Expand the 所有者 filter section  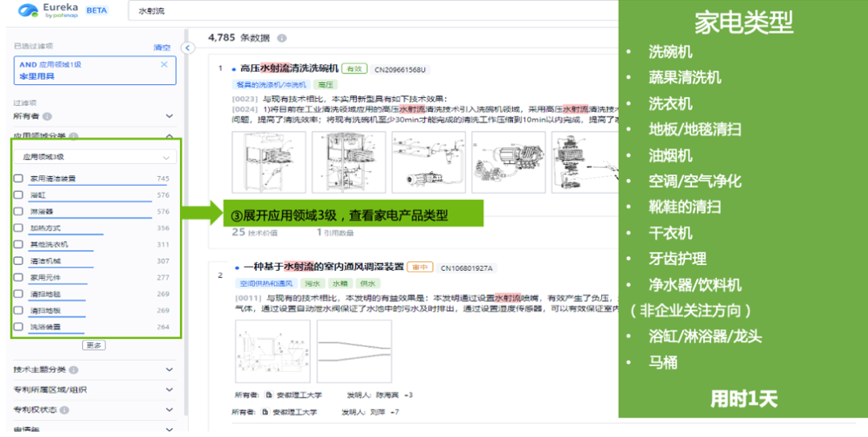point(169,117)
